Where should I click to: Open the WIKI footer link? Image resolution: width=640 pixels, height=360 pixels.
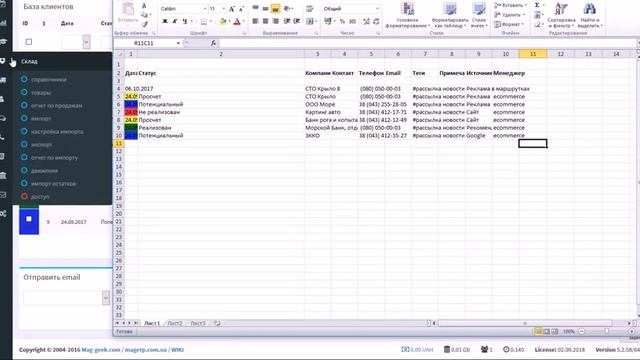177,350
